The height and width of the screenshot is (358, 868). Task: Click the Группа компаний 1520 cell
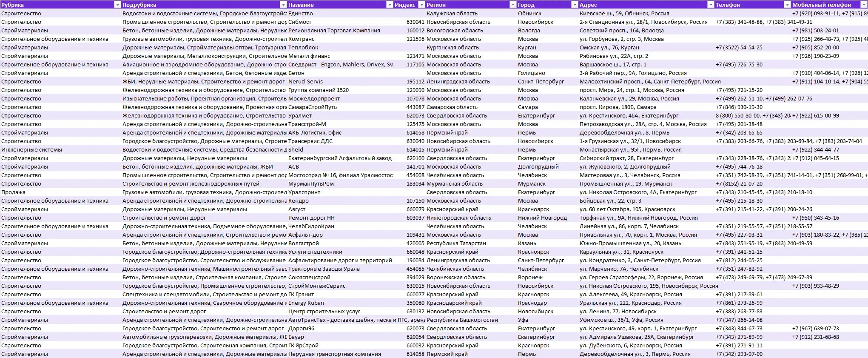340,90
